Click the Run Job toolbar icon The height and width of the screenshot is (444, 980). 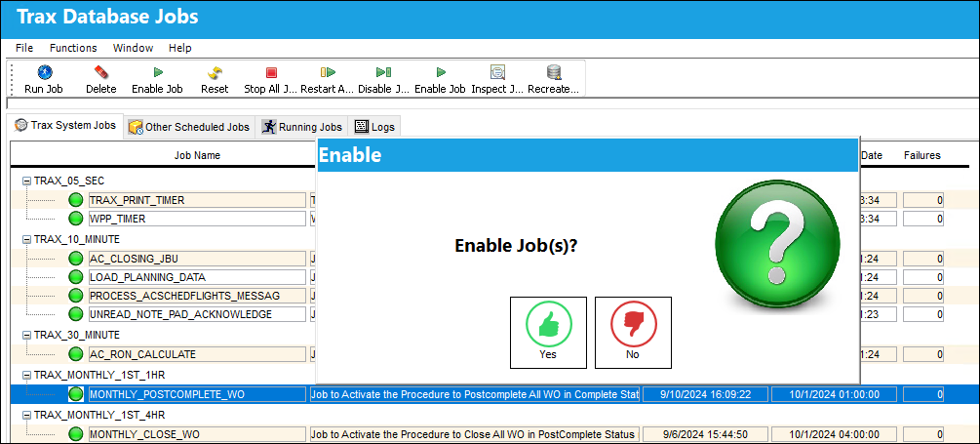[x=44, y=72]
